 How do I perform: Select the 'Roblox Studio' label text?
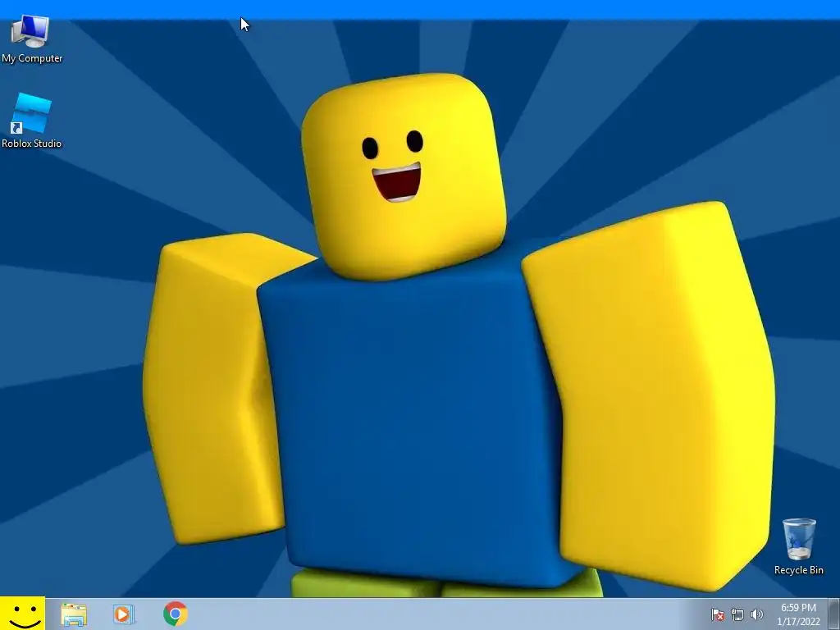pyautogui.click(x=32, y=143)
